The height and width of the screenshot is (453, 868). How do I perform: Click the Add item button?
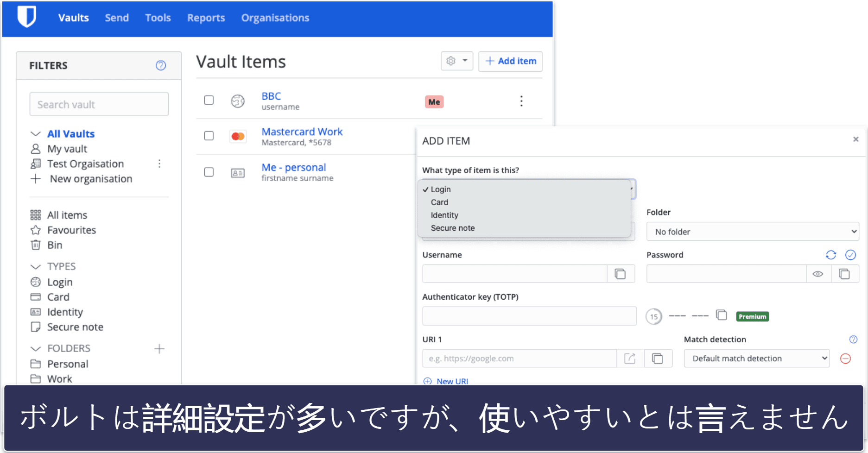point(510,61)
